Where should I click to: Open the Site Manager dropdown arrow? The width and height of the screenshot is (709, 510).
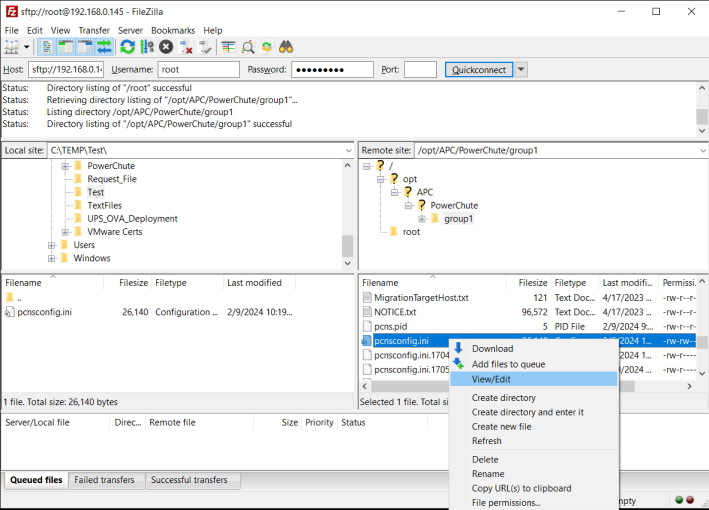tap(27, 47)
